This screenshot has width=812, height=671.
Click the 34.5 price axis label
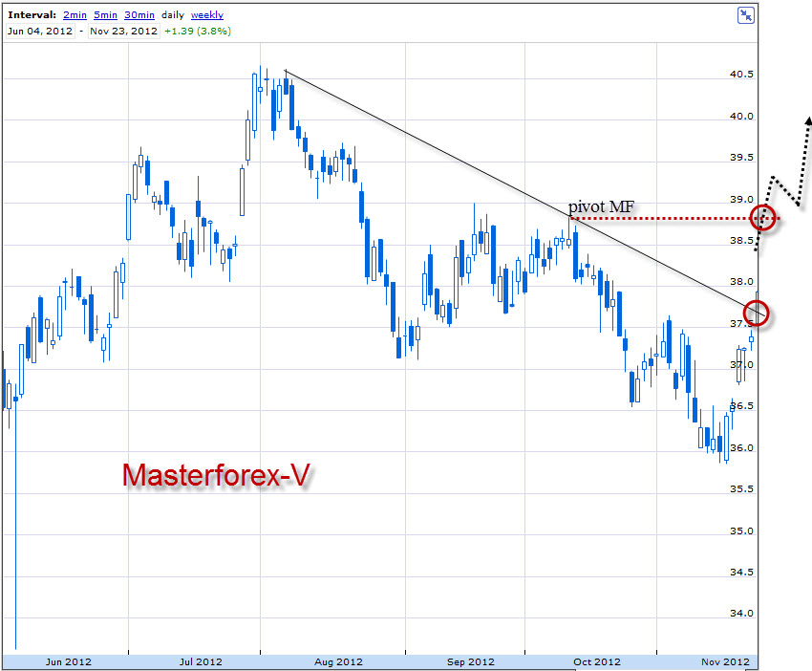point(741,572)
